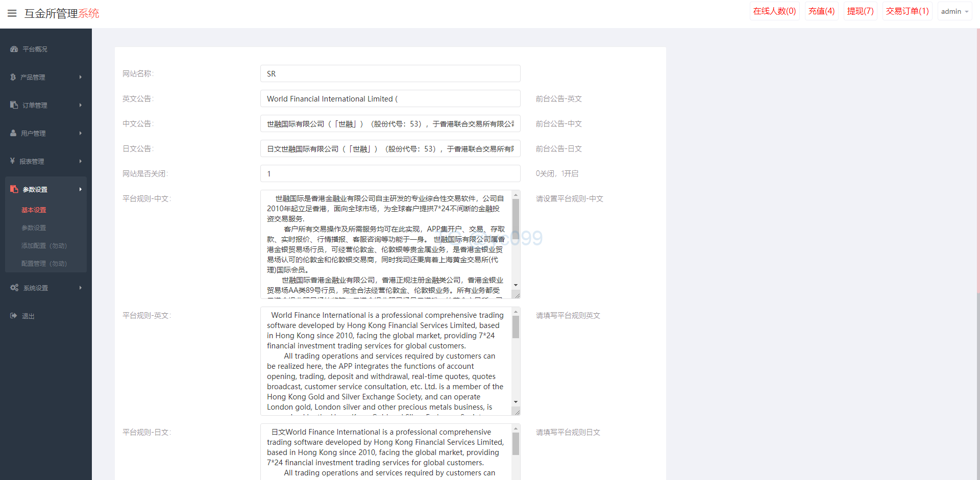Viewport: 980px width, 480px height.
Task: Click the 用户管理 user icon
Action: [x=14, y=133]
